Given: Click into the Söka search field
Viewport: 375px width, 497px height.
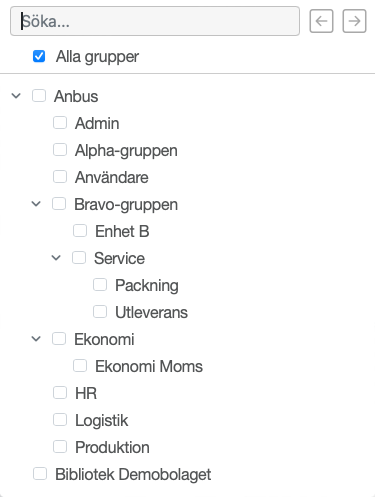Looking at the screenshot, I should coord(155,21).
